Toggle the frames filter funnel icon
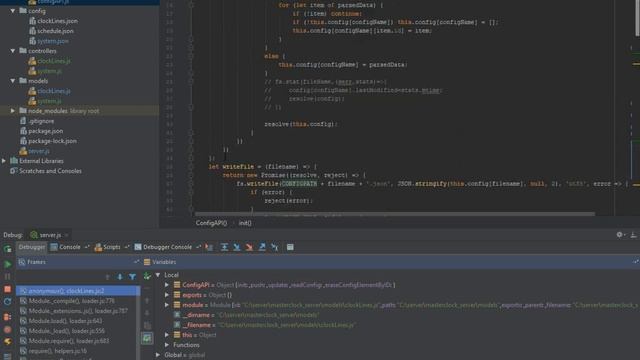Viewport: 640px width, 360px height. click(x=132, y=277)
